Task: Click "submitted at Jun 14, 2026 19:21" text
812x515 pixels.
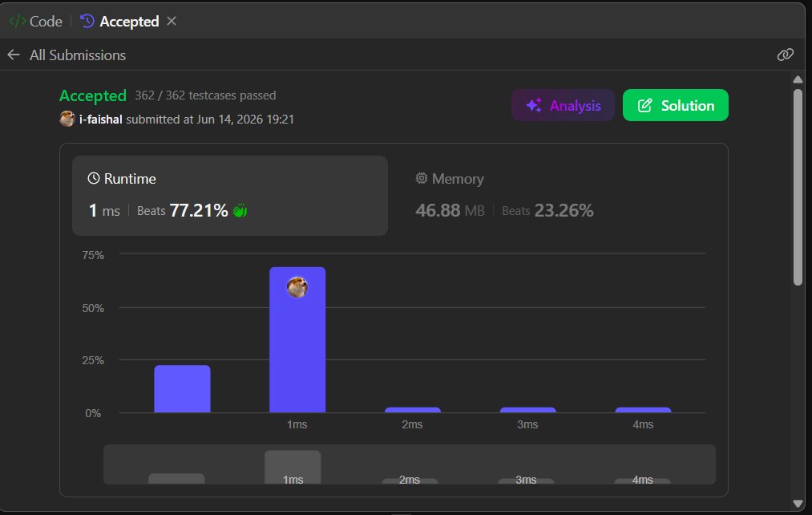Action: tap(210, 120)
